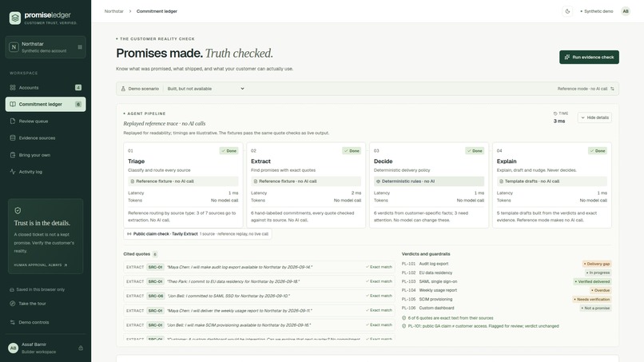Click the Template drafts document icon
644x362 pixels.
[501, 181]
